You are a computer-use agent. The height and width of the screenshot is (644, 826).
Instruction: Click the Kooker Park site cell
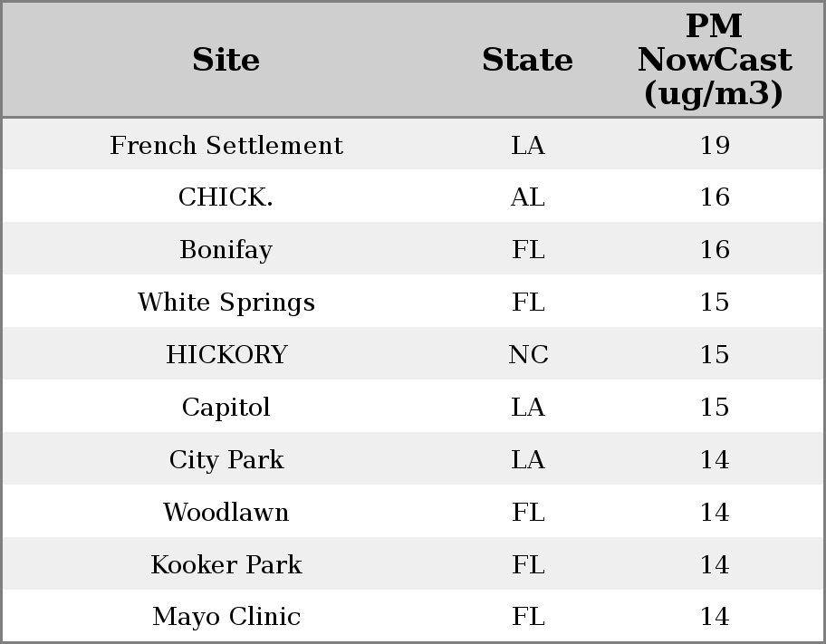226,565
